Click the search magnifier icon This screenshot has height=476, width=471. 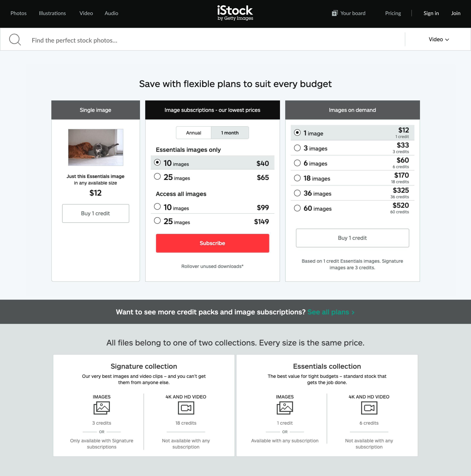pos(15,39)
